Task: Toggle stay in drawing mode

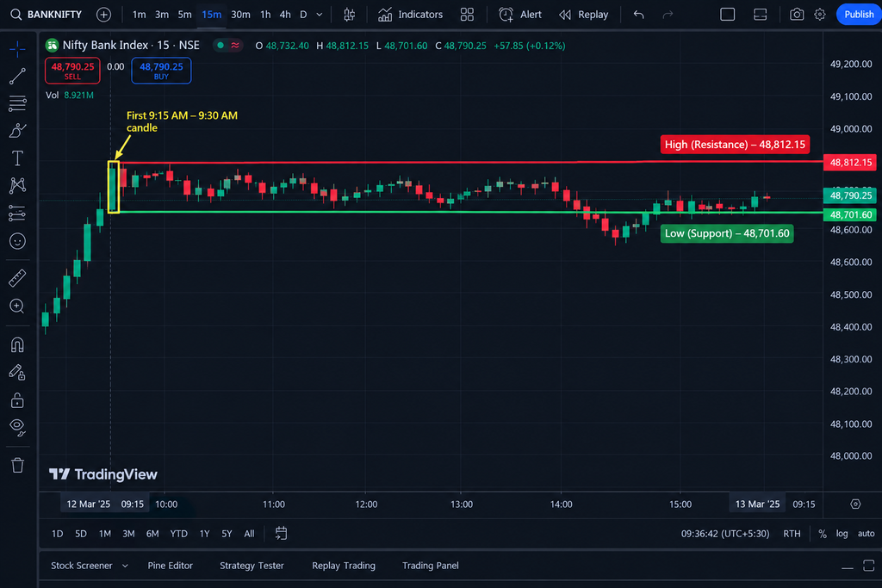Action: (17, 373)
